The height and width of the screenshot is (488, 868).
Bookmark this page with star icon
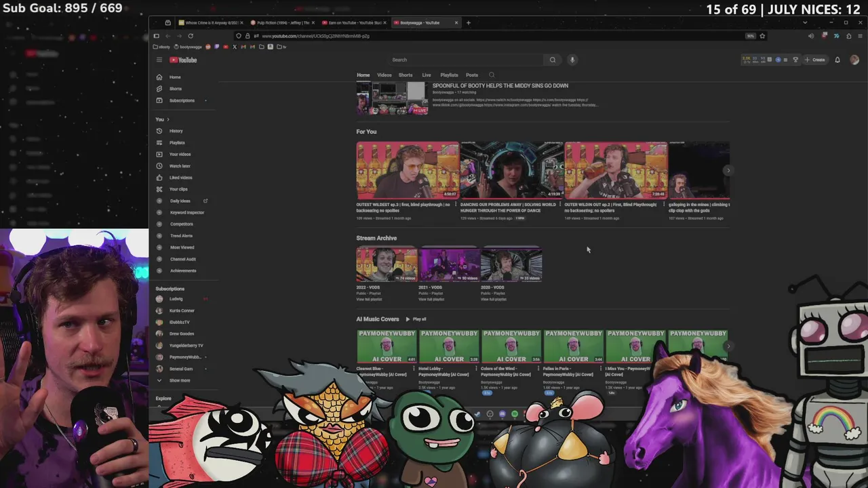(x=762, y=36)
